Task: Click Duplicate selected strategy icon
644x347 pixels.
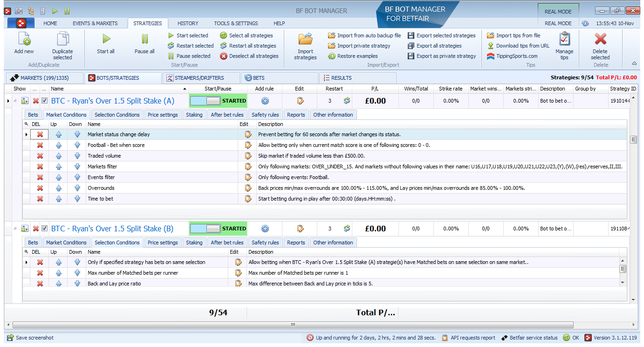Action: tap(62, 39)
